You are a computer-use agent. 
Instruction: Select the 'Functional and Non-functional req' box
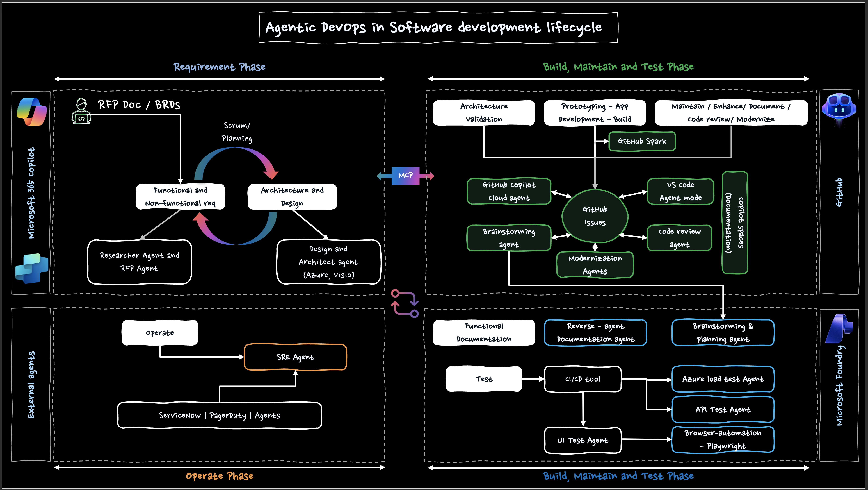[180, 197]
